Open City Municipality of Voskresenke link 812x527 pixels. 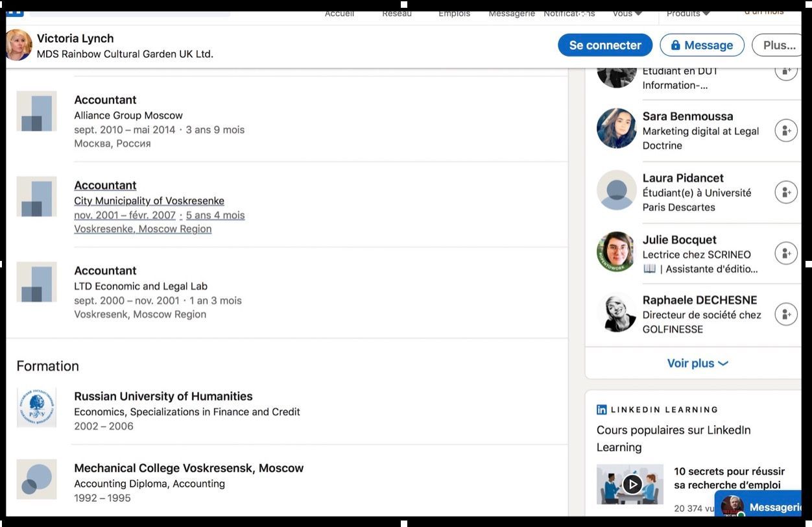[x=149, y=201]
